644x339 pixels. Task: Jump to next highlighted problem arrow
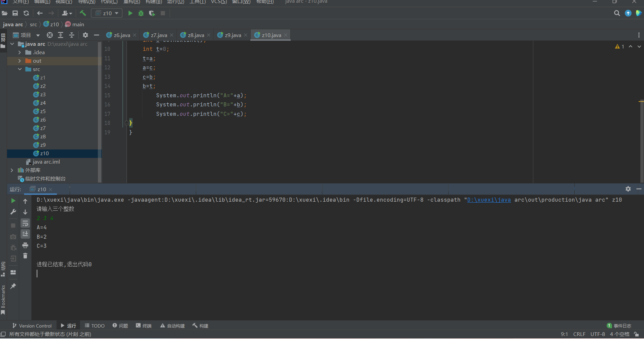[x=639, y=46]
